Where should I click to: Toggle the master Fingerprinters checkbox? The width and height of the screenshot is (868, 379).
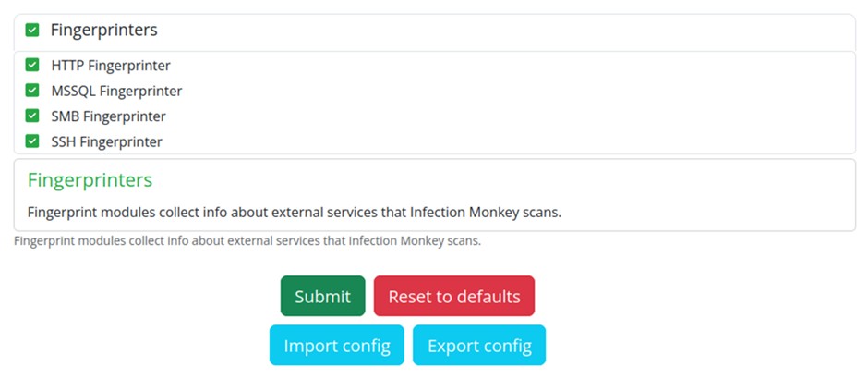pyautogui.click(x=32, y=31)
